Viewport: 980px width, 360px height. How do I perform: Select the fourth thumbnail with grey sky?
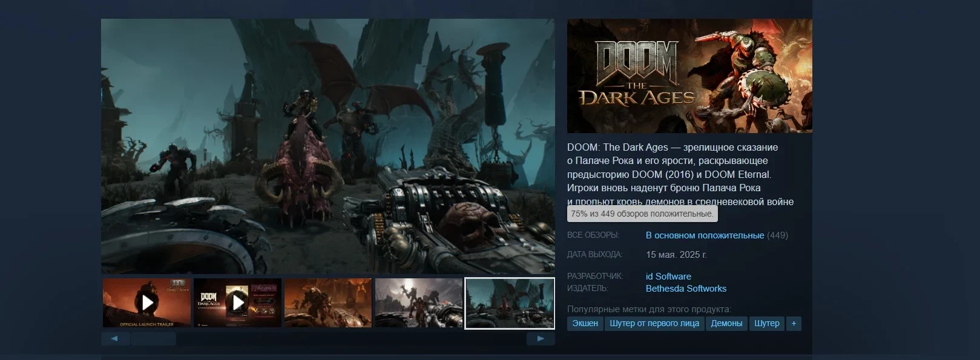point(419,303)
